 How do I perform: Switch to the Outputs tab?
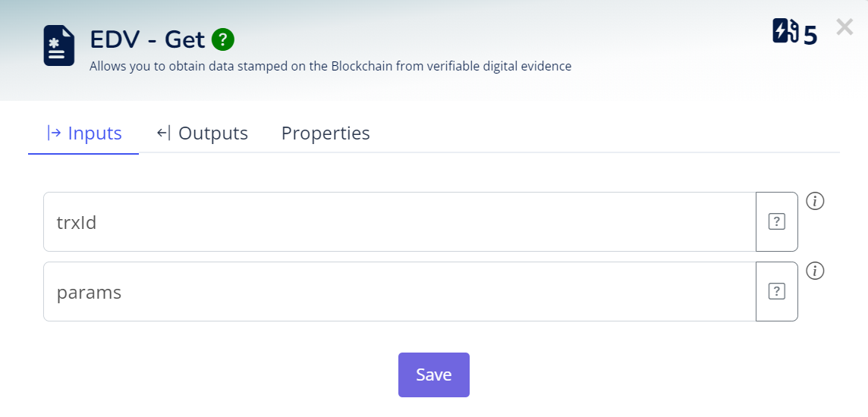click(203, 133)
